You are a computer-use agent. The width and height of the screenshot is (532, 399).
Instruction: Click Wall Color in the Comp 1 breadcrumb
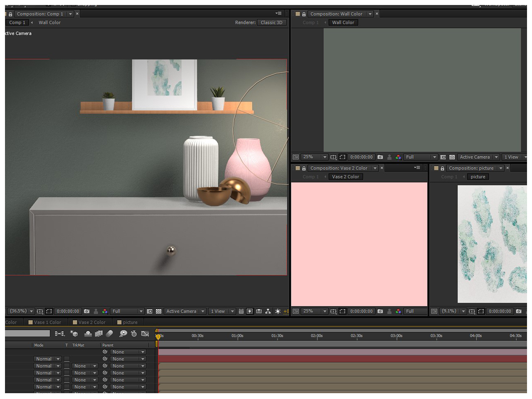pos(49,22)
